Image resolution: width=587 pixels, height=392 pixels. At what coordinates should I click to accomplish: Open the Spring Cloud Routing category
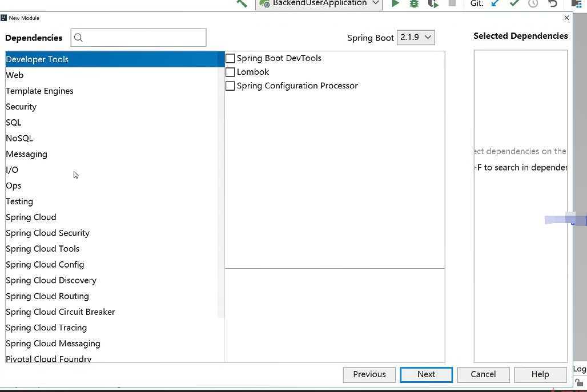coord(111,296)
